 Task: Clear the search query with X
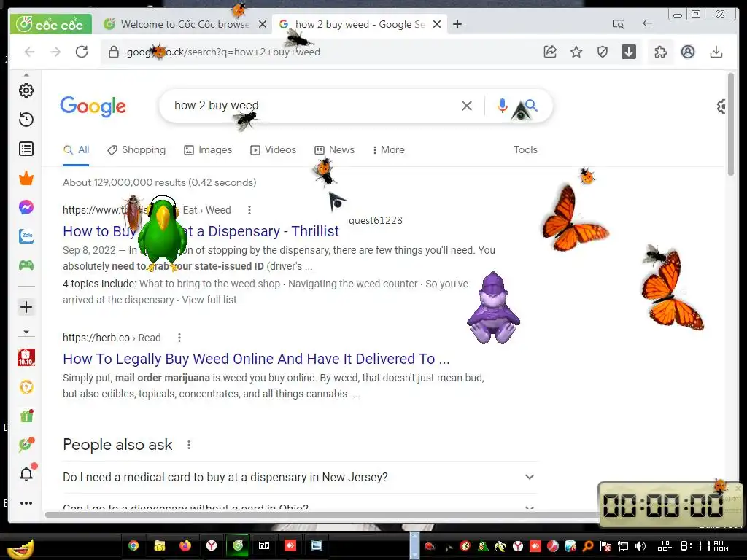pos(467,106)
